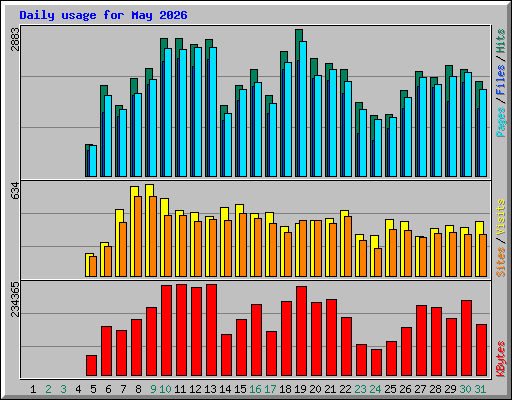Click green day label 23

(360, 389)
